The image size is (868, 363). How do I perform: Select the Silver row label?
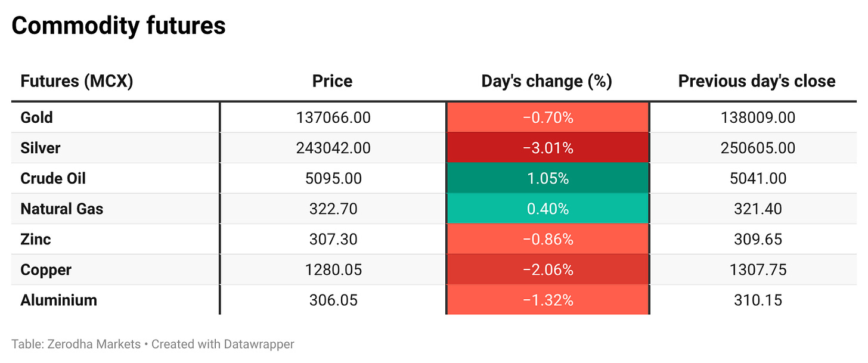[40, 148]
